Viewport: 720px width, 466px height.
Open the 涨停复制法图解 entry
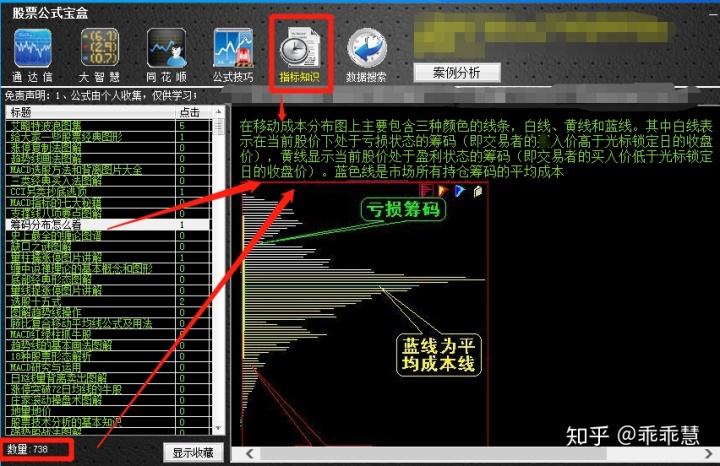coord(108,147)
